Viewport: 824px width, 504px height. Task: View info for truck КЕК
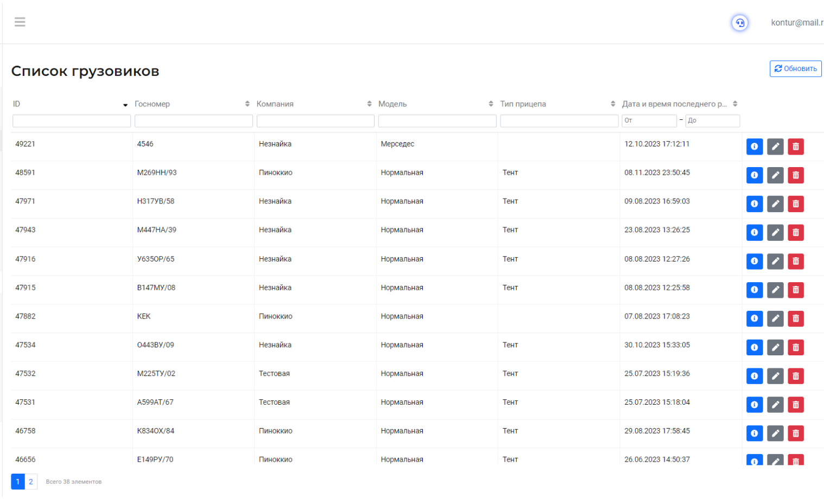[754, 318]
